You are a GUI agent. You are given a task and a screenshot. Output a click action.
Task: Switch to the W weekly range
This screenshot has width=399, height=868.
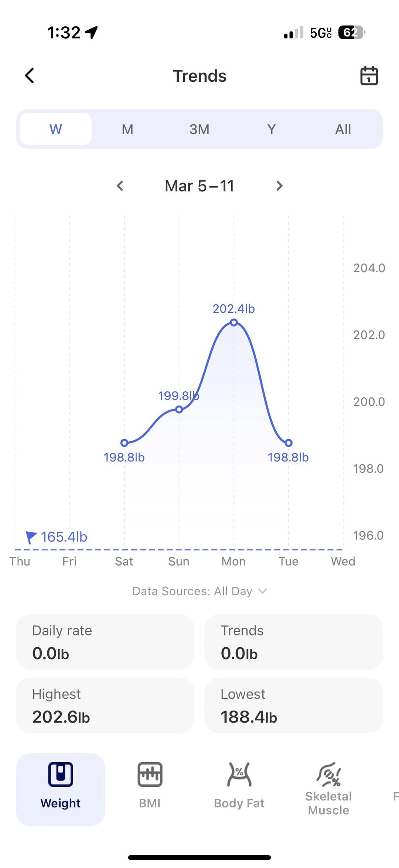(56, 129)
